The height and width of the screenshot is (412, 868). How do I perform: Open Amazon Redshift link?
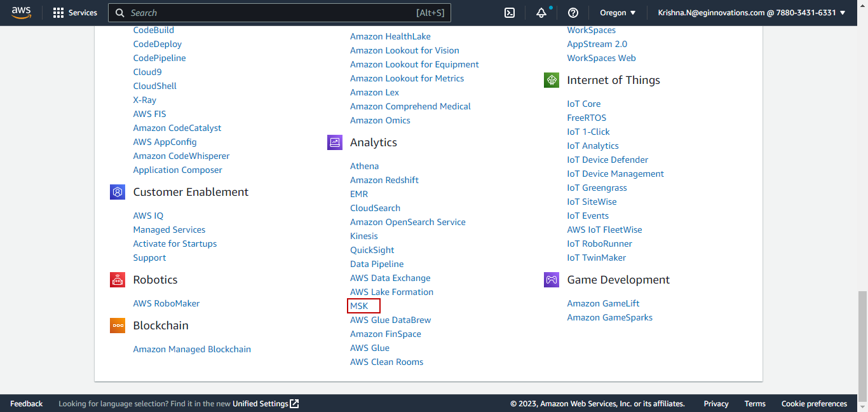pos(384,180)
